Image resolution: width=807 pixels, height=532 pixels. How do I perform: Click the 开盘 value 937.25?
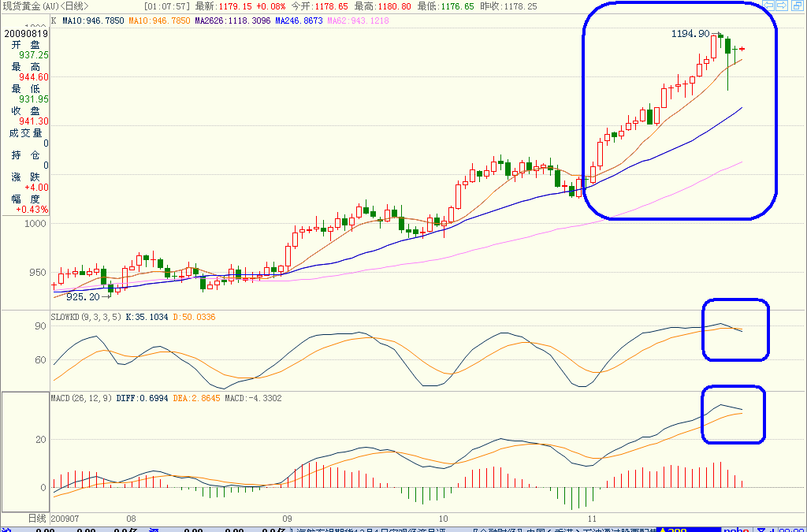tap(34, 55)
